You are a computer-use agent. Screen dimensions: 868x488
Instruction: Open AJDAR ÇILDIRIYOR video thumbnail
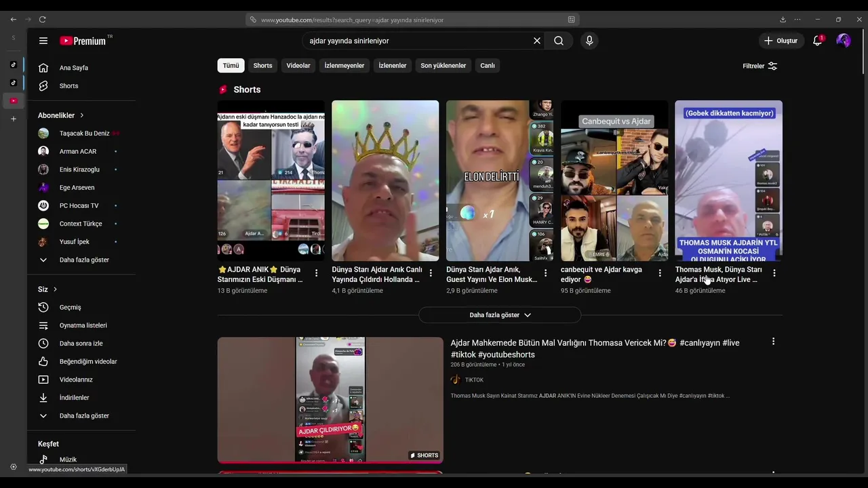point(330,400)
